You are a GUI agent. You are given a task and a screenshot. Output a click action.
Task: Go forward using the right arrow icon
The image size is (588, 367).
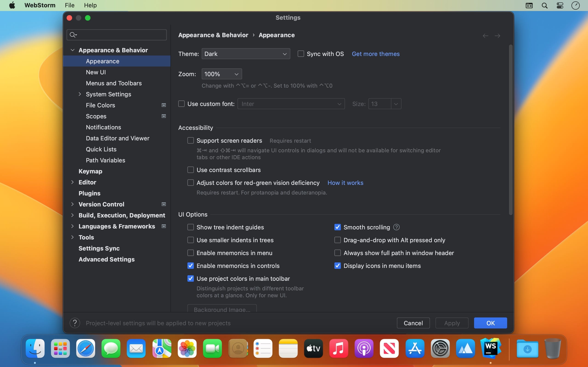(x=497, y=36)
